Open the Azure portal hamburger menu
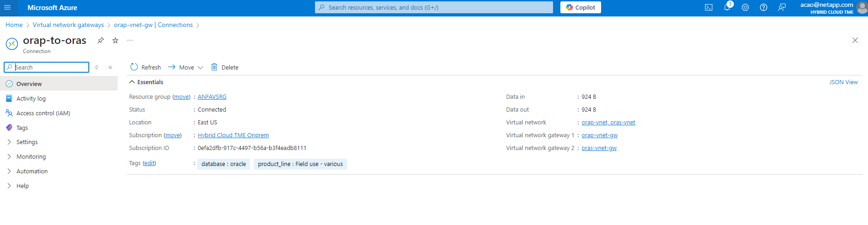Viewport: 868px width, 225px height. click(x=7, y=7)
